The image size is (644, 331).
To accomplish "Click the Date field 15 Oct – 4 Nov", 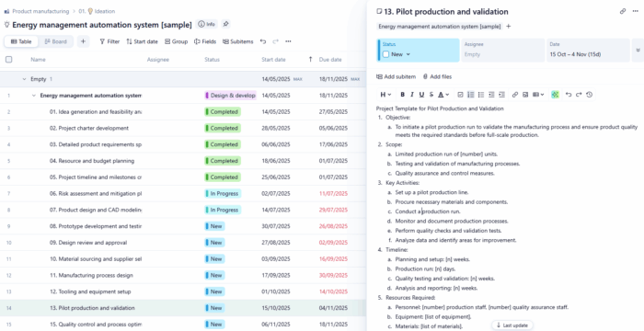I will click(x=588, y=50).
